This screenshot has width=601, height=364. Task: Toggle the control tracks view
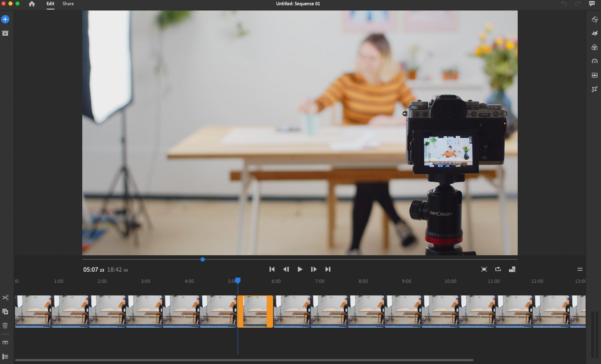tap(5, 343)
